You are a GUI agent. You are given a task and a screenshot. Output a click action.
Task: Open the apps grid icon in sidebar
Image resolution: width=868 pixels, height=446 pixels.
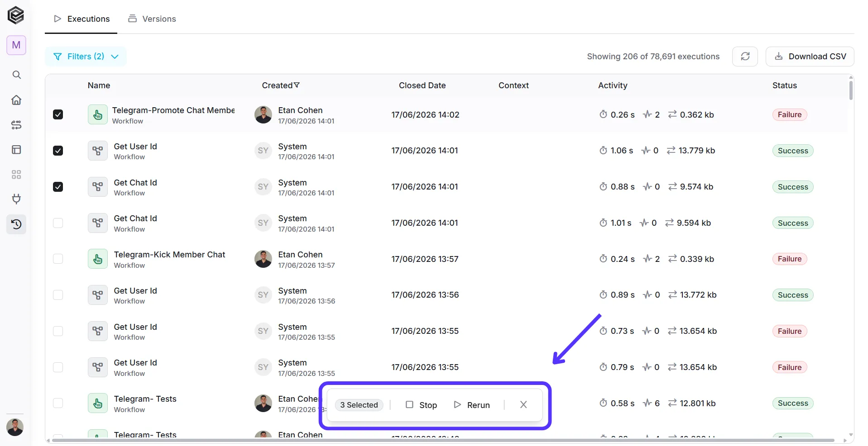coord(16,175)
